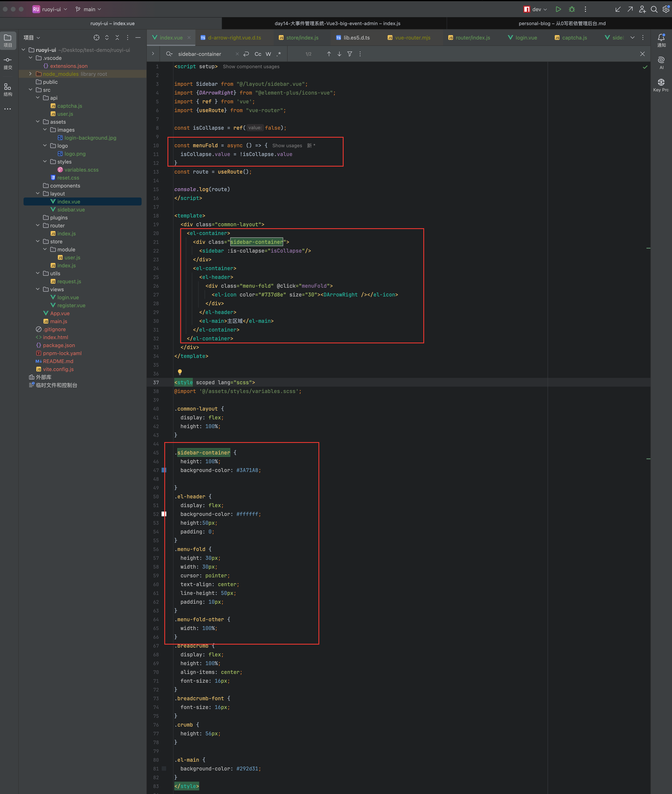672x794 pixels.
Task: Expand the node_modules folder
Action: pyautogui.click(x=31, y=74)
